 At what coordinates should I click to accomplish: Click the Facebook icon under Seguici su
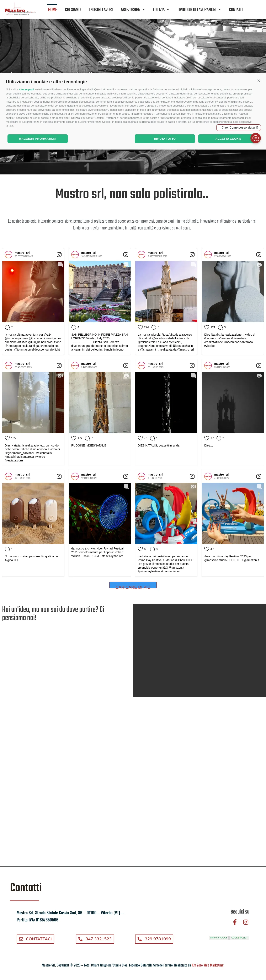(235, 922)
